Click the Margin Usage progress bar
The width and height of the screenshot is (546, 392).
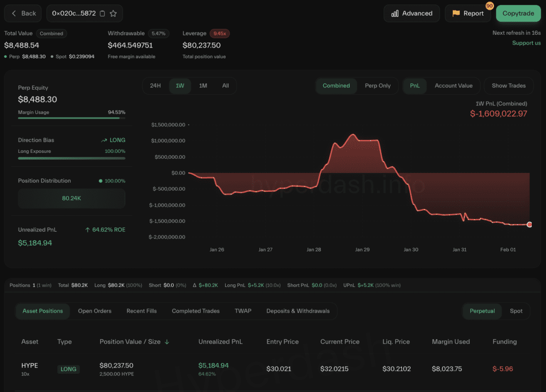[x=72, y=118]
